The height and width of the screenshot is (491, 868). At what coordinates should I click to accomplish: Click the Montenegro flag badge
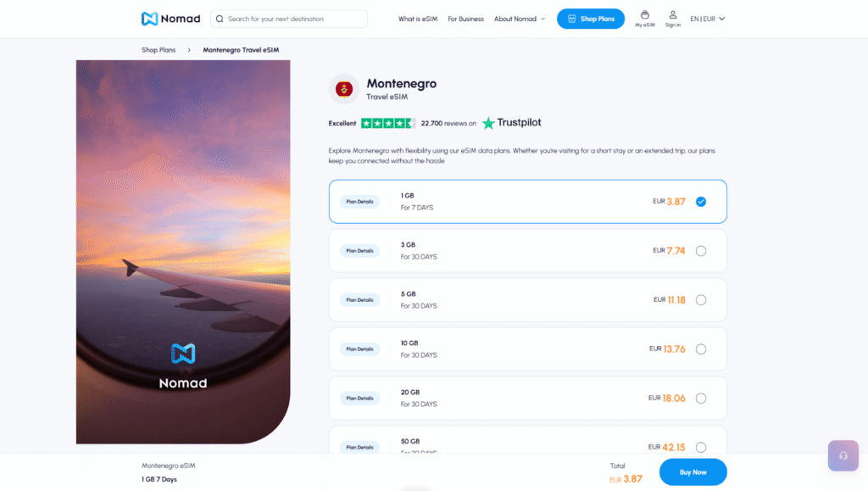point(342,88)
